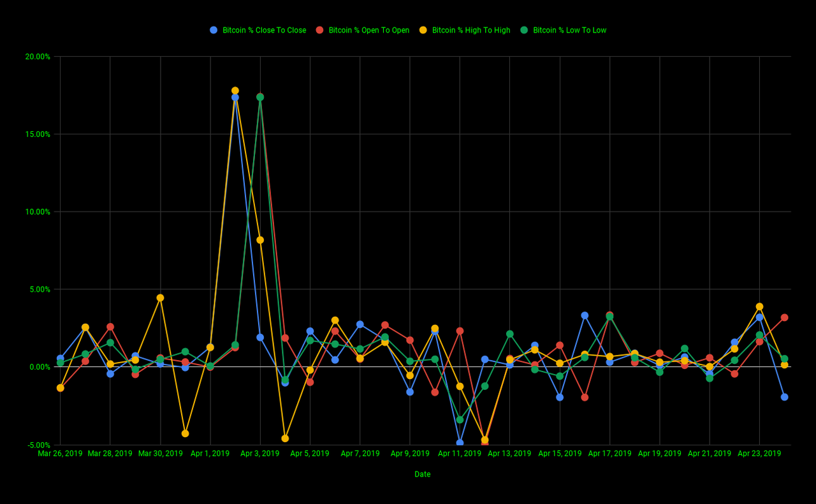Image resolution: width=816 pixels, height=504 pixels.
Task: Click the final blue data point near -2%
Action: coord(784,397)
